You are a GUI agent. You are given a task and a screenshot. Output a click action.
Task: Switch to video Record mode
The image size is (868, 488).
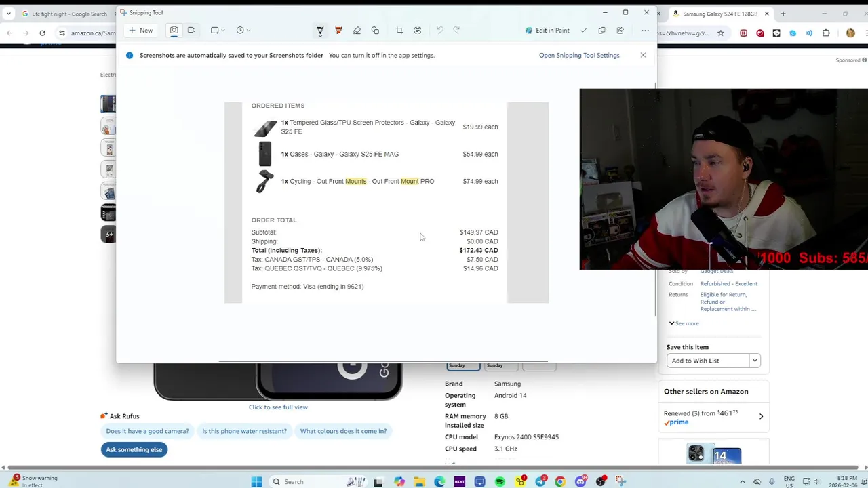(x=192, y=30)
